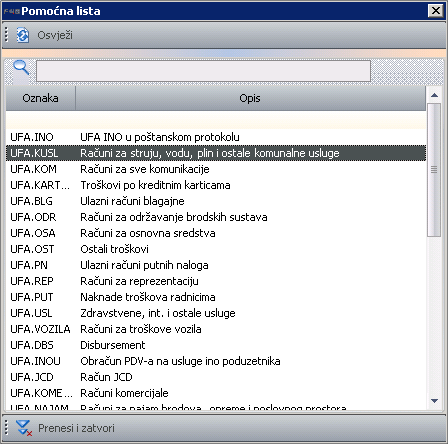Choose the UFA.BLG Ulazni računi blagajne row

[x=216, y=201]
